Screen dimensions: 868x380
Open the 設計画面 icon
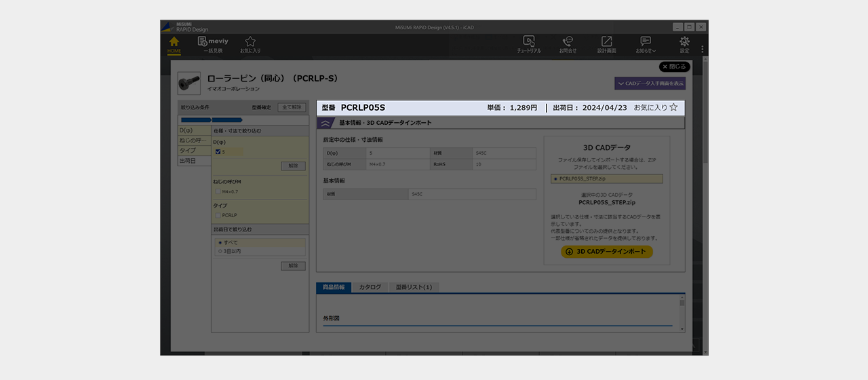click(x=606, y=44)
